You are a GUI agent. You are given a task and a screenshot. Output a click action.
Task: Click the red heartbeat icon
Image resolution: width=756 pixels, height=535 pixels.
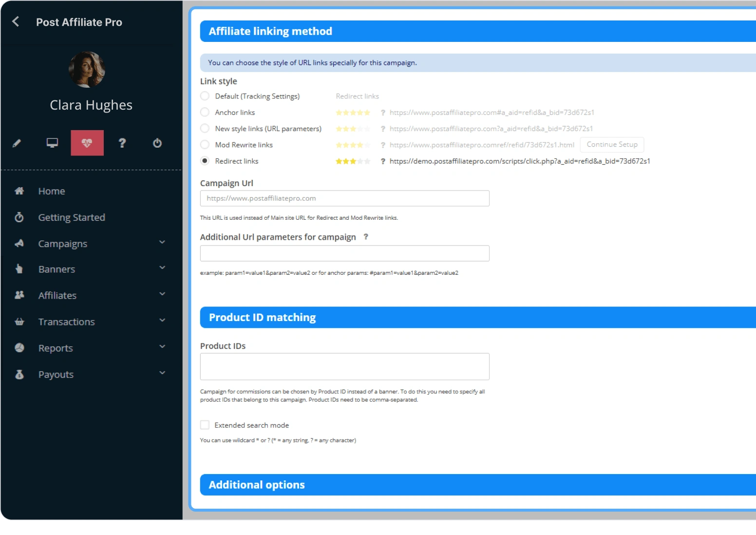(x=87, y=143)
